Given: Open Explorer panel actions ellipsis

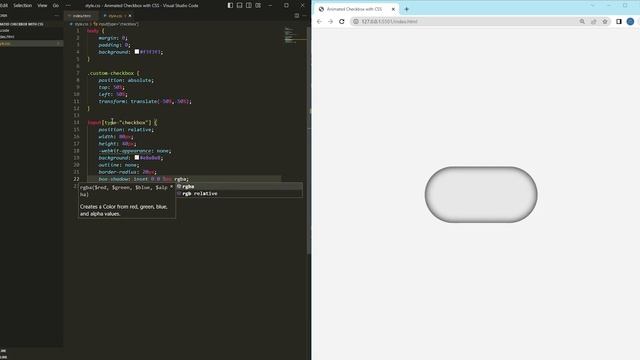Looking at the screenshot, I should pyautogui.click(x=56, y=16).
